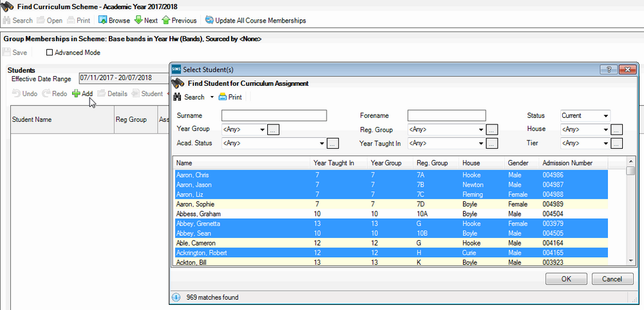
Task: Click the green Add student icon
Action: click(x=76, y=93)
